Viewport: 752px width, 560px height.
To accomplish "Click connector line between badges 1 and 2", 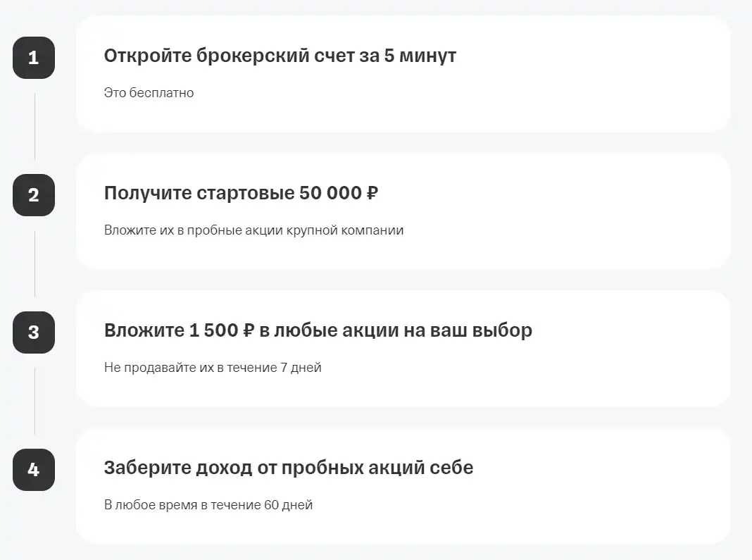I will [x=35, y=126].
